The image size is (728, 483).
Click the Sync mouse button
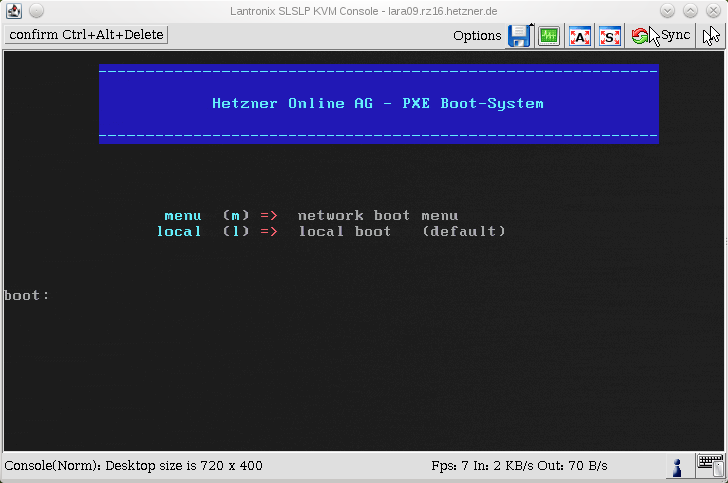click(x=661, y=36)
